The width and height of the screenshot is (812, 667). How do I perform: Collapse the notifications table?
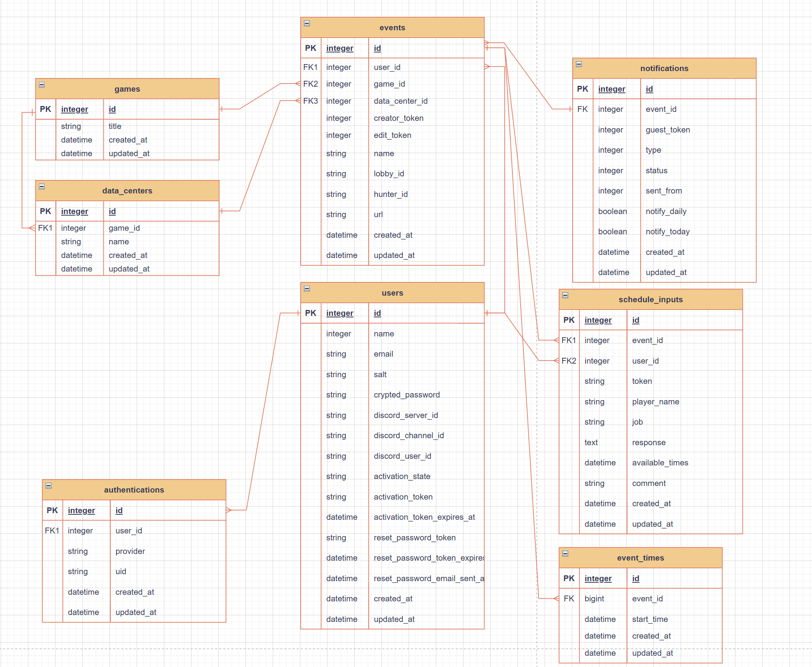(579, 64)
